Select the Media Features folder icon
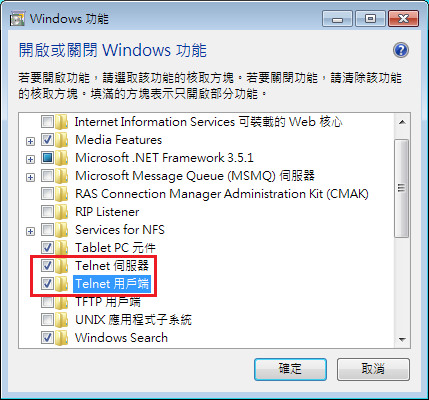 point(62,140)
